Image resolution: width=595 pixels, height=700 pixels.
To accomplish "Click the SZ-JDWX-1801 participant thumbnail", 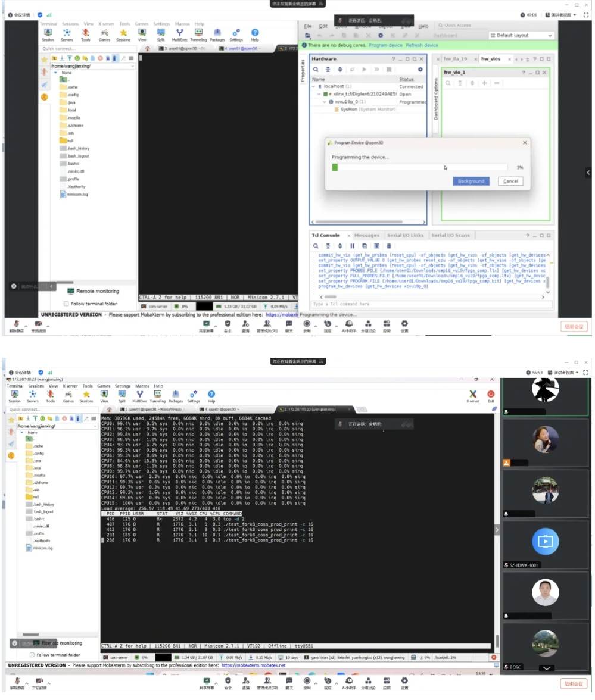I will pos(546,544).
